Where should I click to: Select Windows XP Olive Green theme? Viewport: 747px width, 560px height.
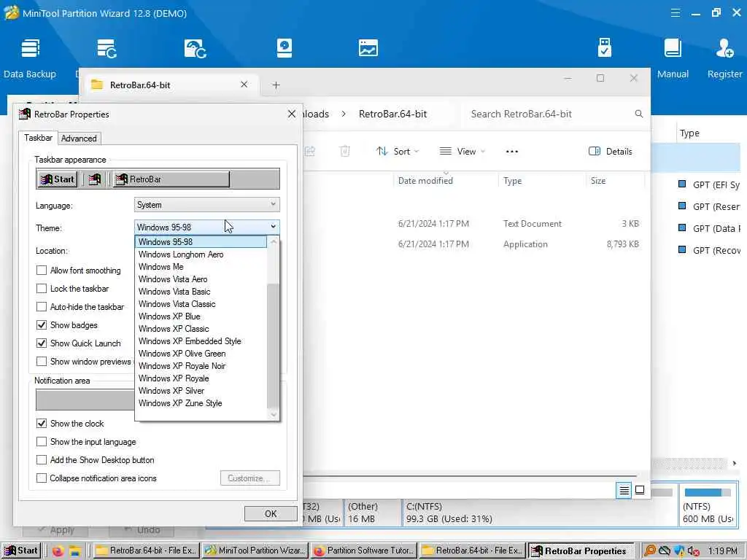click(201, 354)
